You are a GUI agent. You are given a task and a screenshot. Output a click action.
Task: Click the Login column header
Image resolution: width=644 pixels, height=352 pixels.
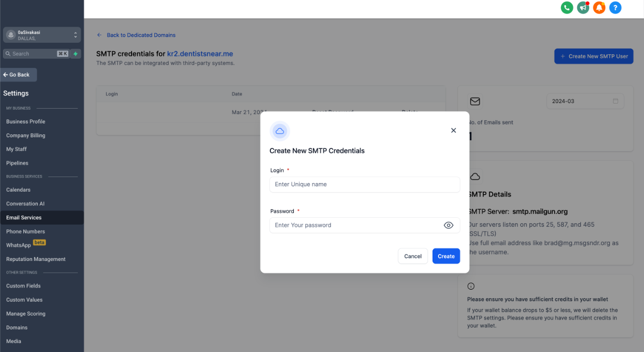point(112,94)
